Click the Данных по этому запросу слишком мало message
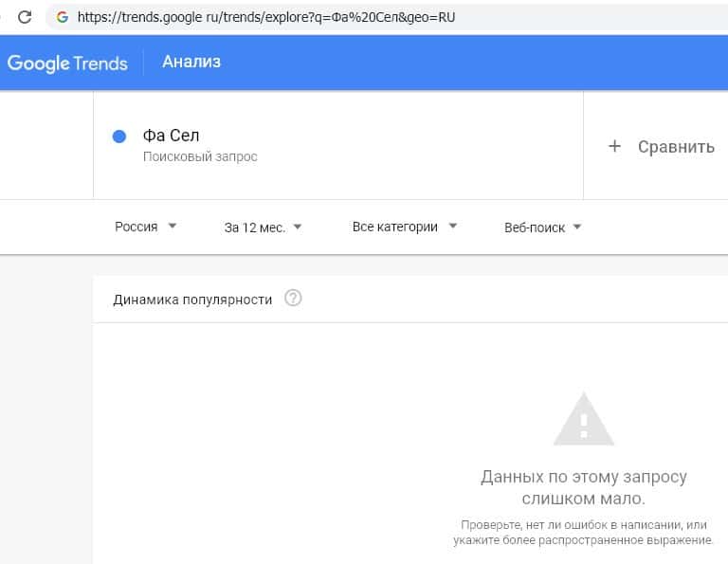The height and width of the screenshot is (564, 728). coord(583,487)
